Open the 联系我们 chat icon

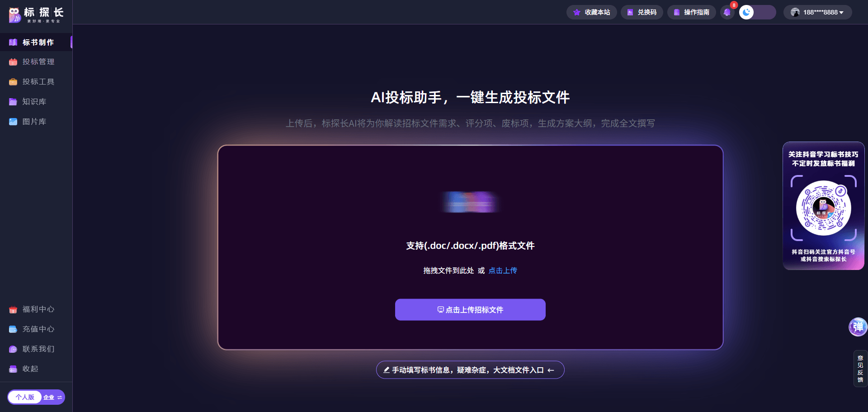13,349
